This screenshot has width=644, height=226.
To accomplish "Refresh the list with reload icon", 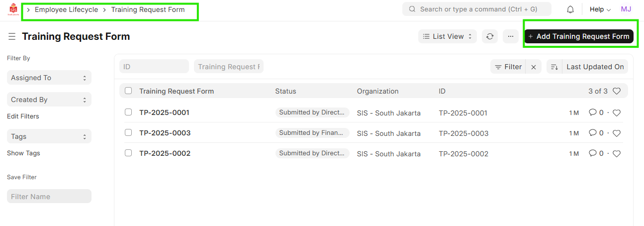I will point(490,36).
